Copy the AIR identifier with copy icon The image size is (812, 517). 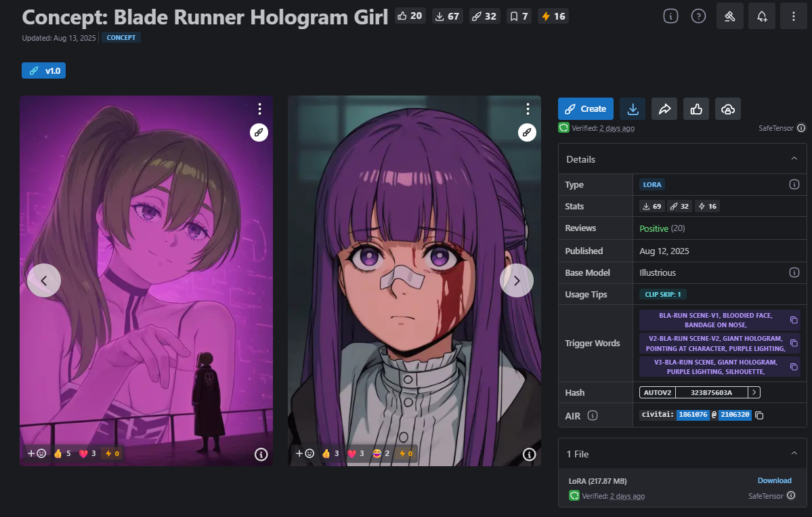click(759, 415)
